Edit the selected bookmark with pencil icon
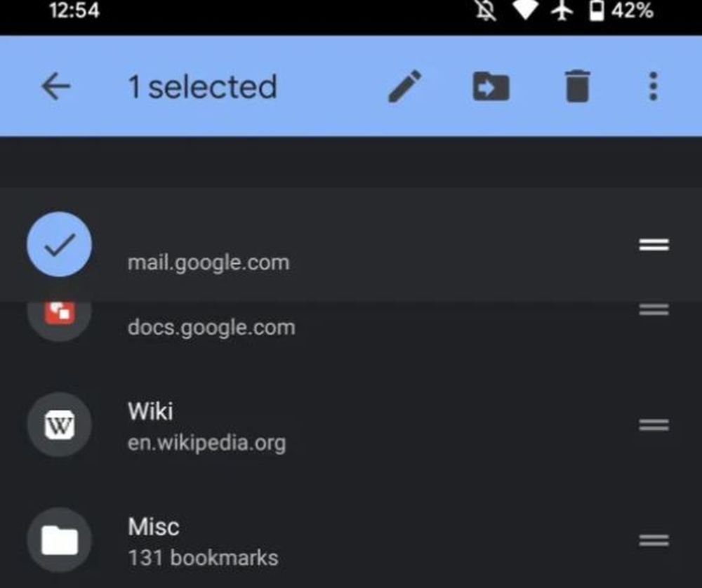Screen dimensions: 702x588 (405, 87)
